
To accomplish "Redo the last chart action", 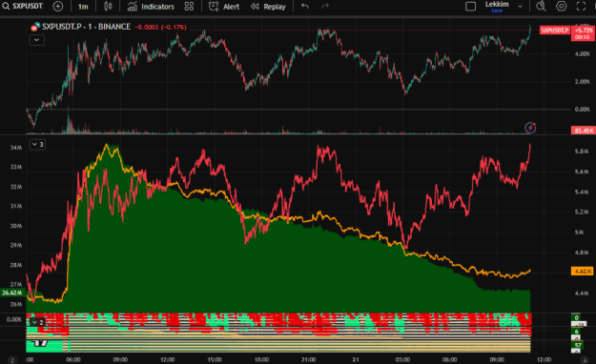I will tap(325, 7).
